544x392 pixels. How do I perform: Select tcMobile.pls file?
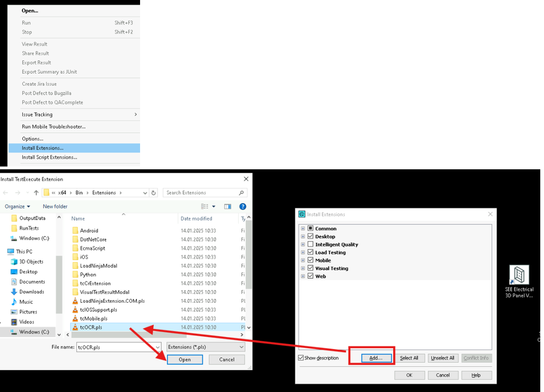pyautogui.click(x=94, y=318)
